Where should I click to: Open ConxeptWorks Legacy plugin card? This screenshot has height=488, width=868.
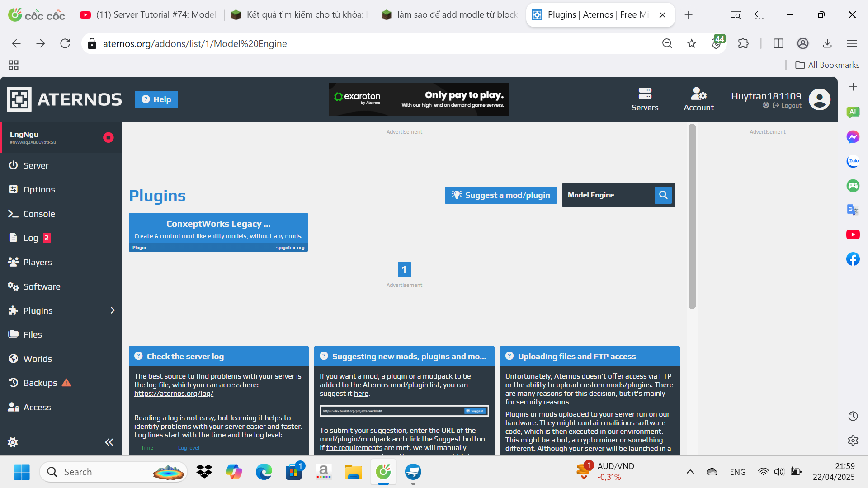point(218,232)
